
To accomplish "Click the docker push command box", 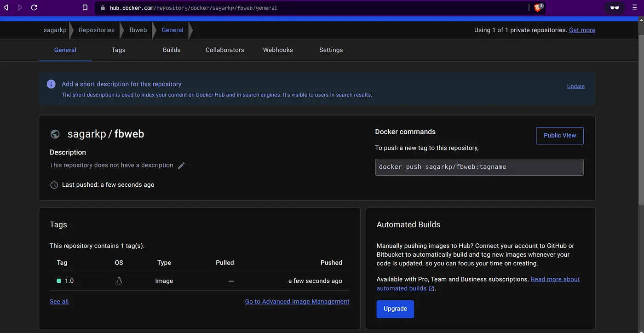I will pyautogui.click(x=479, y=167).
